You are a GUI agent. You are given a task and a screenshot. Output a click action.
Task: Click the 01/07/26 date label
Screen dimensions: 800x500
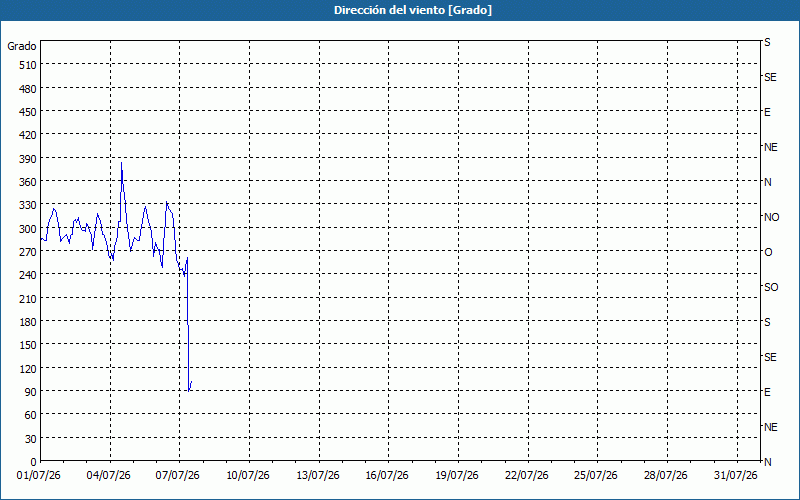coord(39,476)
